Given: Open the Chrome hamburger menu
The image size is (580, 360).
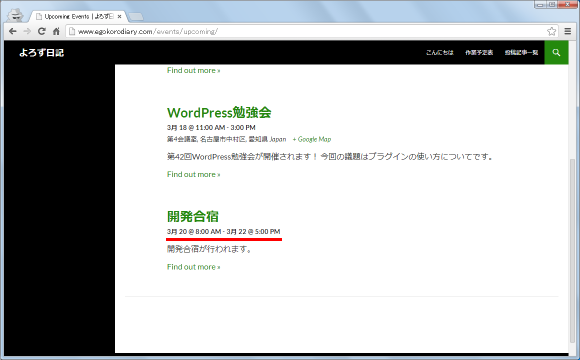Looking at the screenshot, I should [568, 31].
